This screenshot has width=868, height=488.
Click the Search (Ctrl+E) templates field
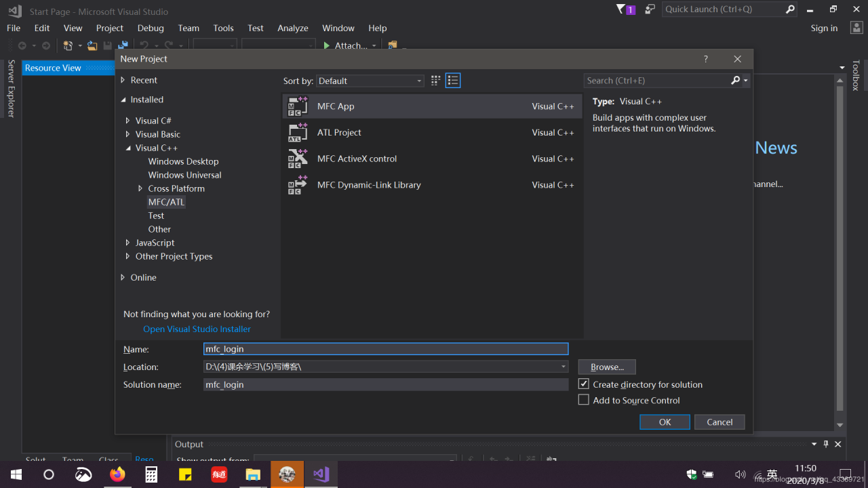pyautogui.click(x=657, y=81)
